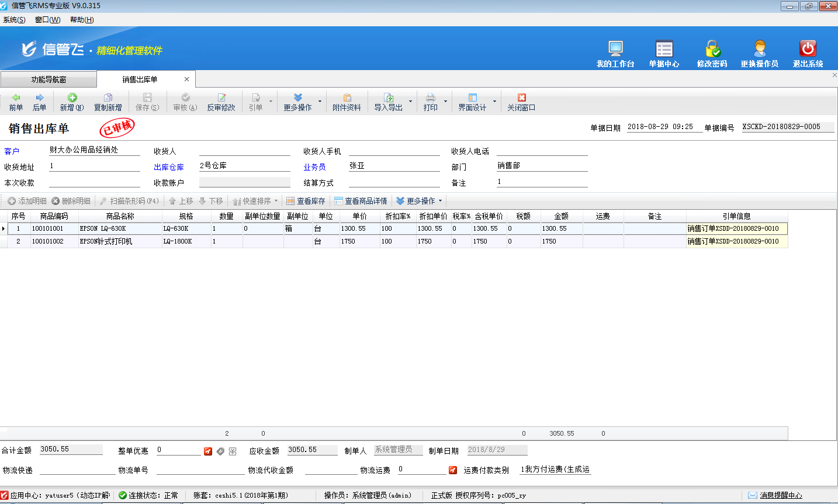Switch to 功能导航窗 tab
Image resolution: width=838 pixels, height=504 pixels.
click(x=49, y=79)
